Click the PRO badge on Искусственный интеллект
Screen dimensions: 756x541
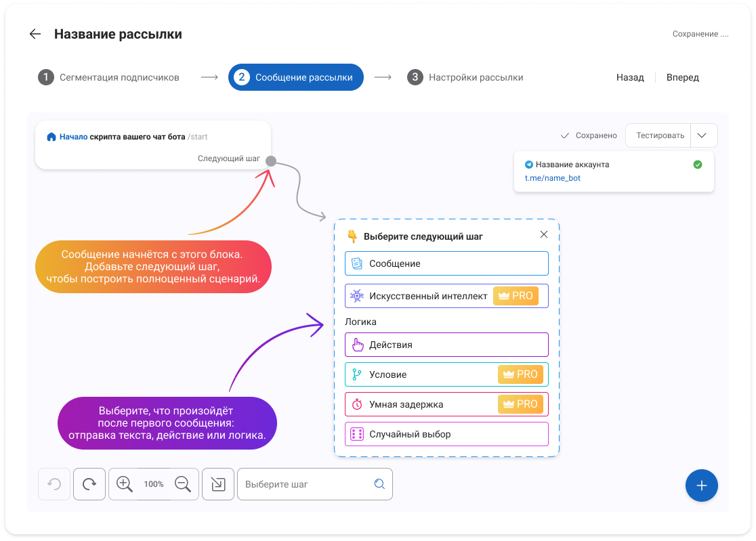pyautogui.click(x=516, y=296)
